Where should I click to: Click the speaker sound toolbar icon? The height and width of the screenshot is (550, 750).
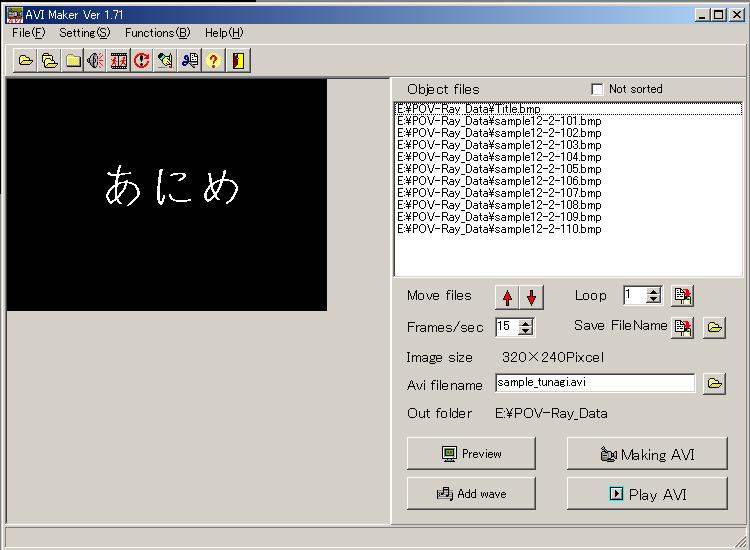pyautogui.click(x=96, y=61)
